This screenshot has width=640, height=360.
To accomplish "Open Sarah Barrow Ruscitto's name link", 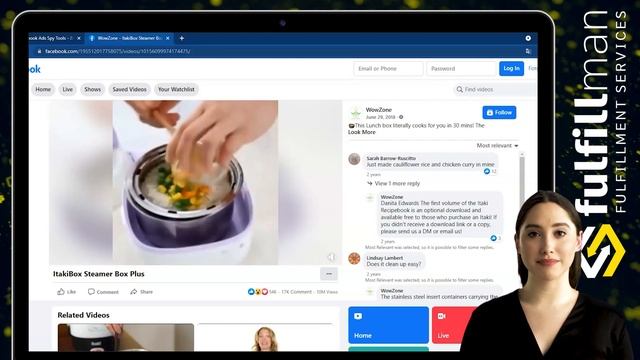I will (x=391, y=158).
